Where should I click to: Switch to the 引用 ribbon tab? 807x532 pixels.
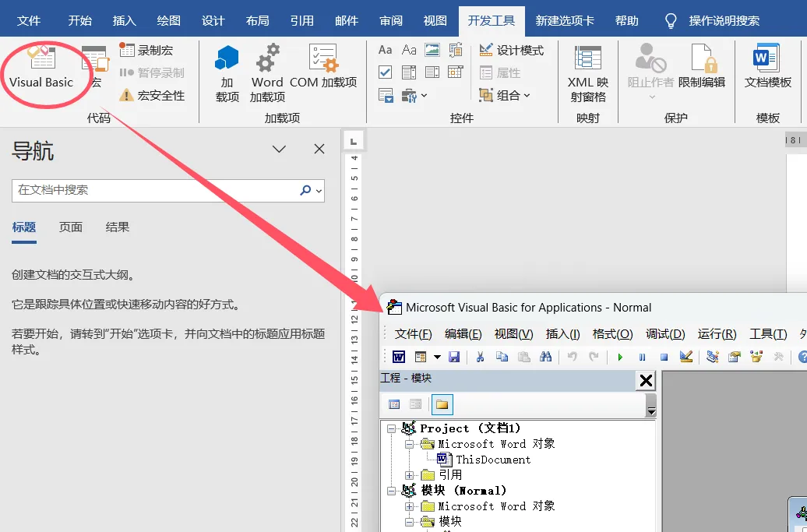coord(302,20)
